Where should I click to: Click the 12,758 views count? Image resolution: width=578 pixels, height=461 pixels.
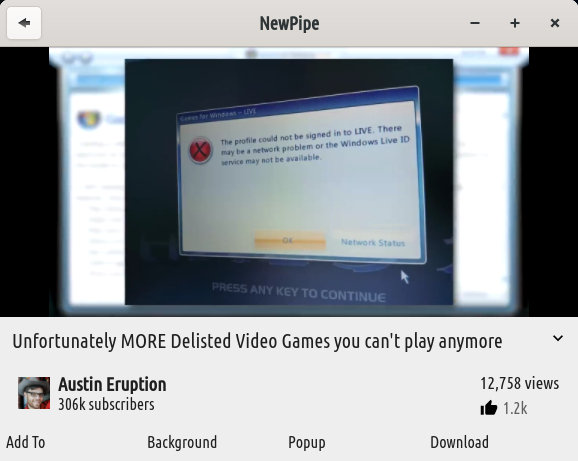[x=520, y=384]
